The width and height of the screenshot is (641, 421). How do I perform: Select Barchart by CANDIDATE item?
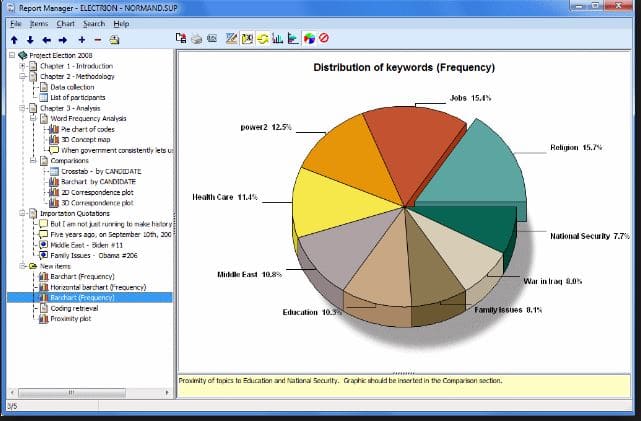click(x=98, y=182)
